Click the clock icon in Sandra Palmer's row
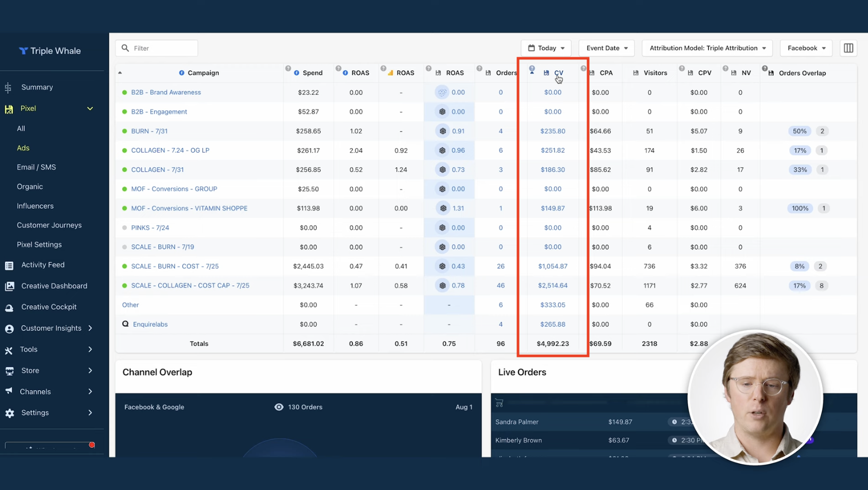 tap(674, 422)
